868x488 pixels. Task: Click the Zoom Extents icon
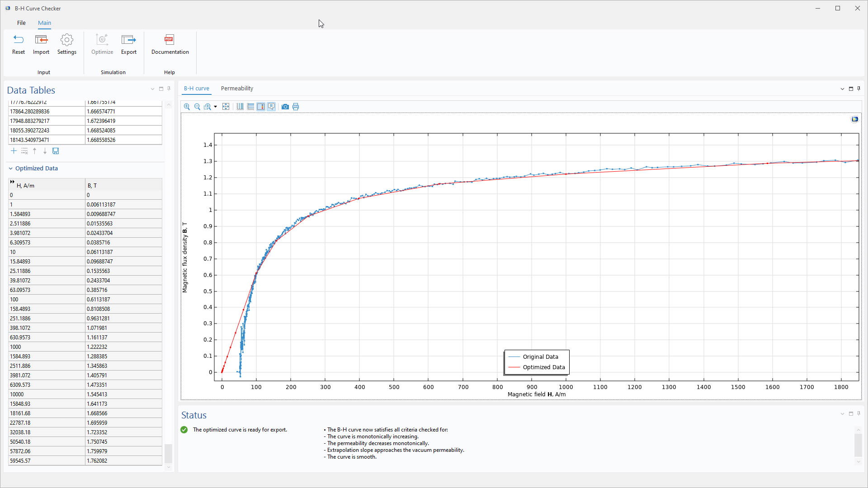click(226, 107)
